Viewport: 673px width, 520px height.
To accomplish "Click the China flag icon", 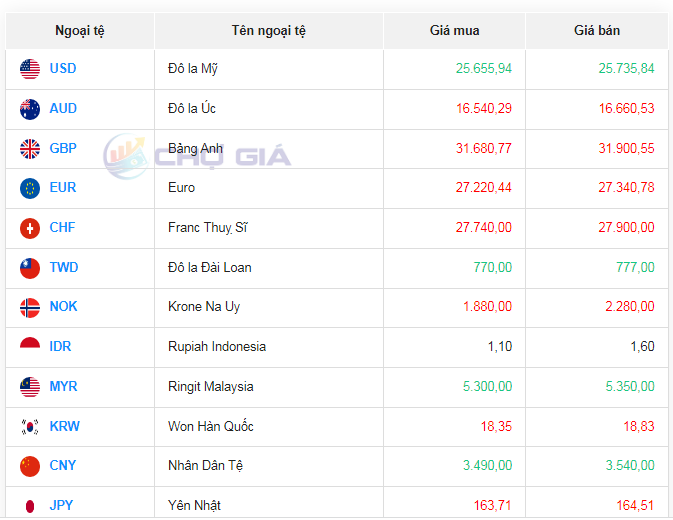I will pyautogui.click(x=30, y=466).
